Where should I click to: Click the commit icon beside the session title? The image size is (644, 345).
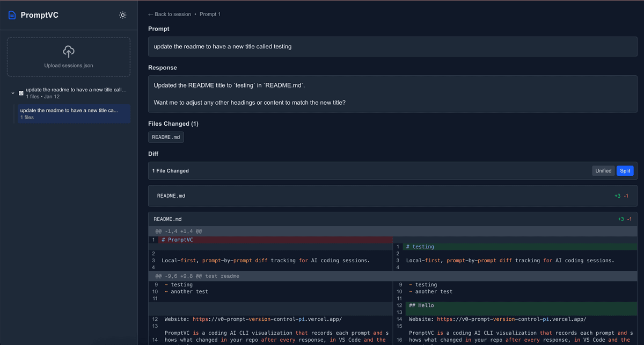20,92
